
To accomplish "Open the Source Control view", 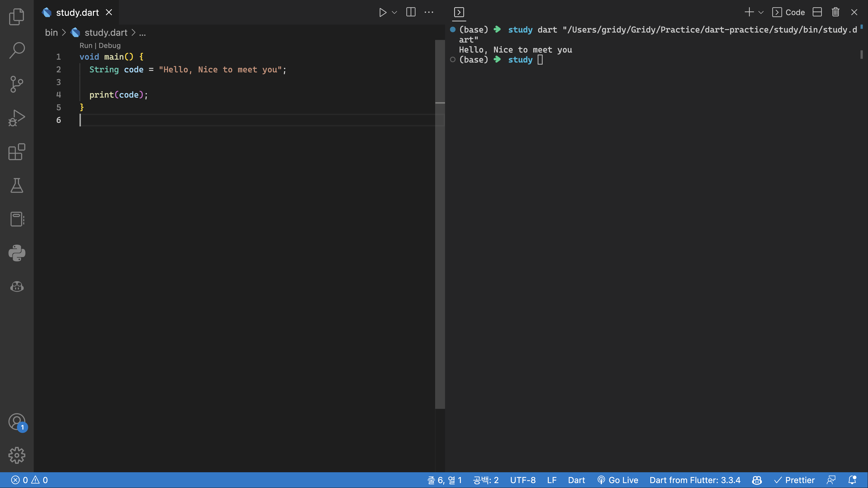I will pos(16,84).
